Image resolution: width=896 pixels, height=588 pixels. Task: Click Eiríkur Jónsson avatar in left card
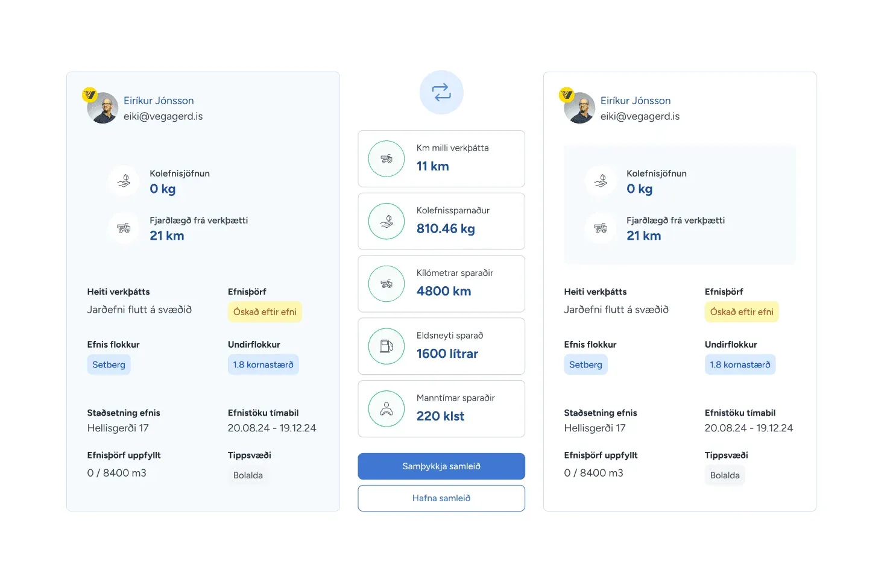pyautogui.click(x=103, y=108)
